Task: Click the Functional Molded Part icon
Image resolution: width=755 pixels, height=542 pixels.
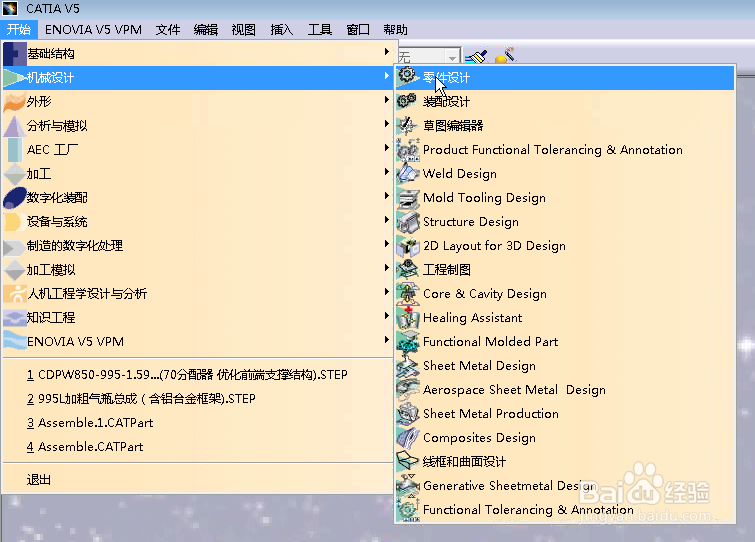Action: point(407,342)
